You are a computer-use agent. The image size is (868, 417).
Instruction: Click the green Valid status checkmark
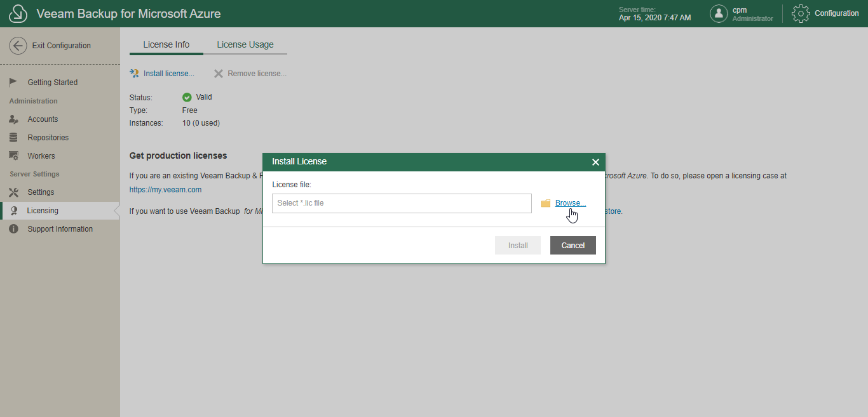187,97
